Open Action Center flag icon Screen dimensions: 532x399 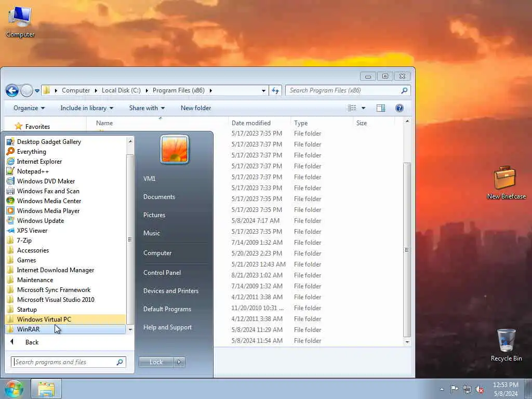click(x=454, y=389)
